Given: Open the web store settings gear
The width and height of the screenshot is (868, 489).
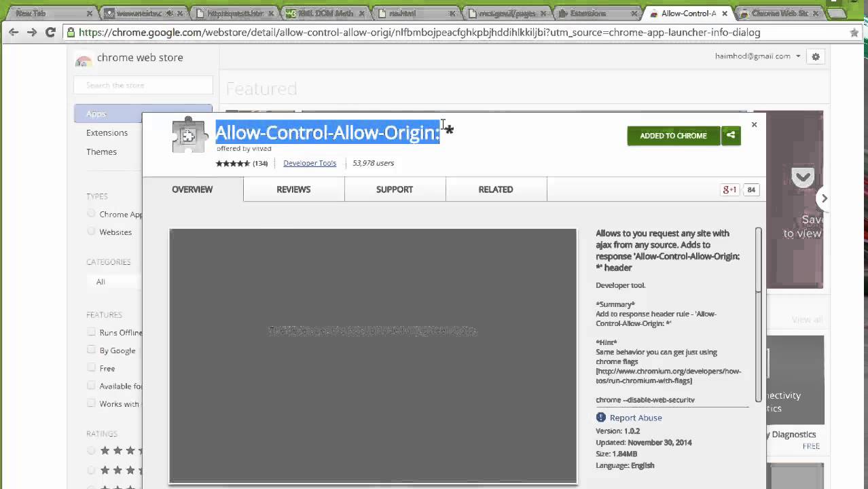Looking at the screenshot, I should [x=816, y=56].
